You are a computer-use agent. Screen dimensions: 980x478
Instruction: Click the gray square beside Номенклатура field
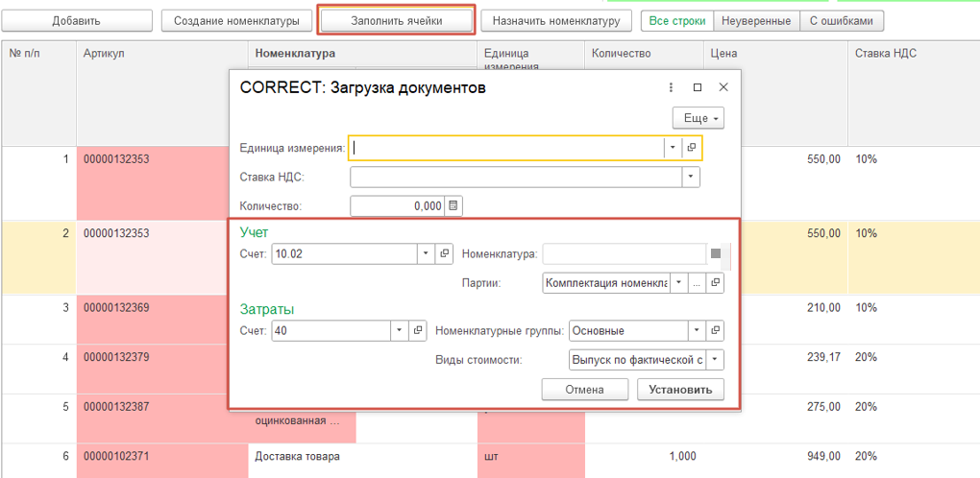716,253
